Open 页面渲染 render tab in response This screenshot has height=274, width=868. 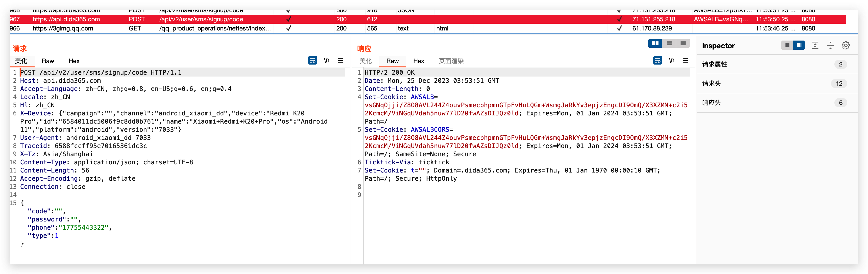(451, 61)
